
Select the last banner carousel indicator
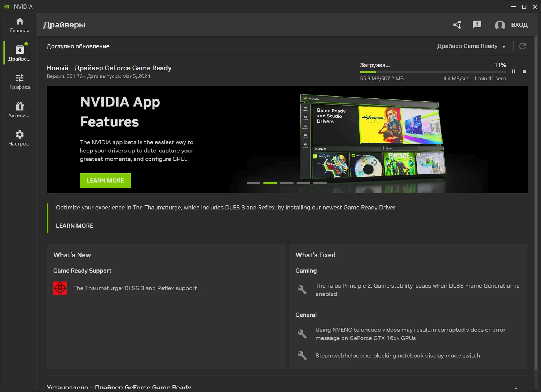click(x=320, y=183)
